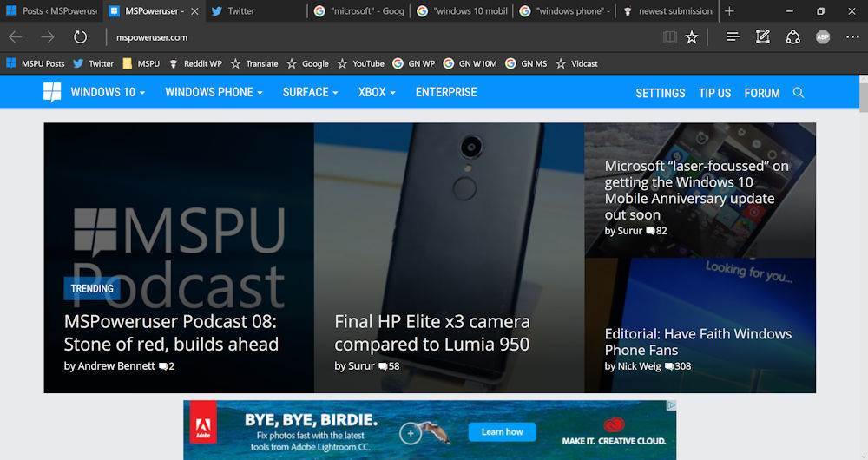Viewport: 868px width, 460px height.
Task: Add page to favorites via star icon
Action: (x=692, y=37)
